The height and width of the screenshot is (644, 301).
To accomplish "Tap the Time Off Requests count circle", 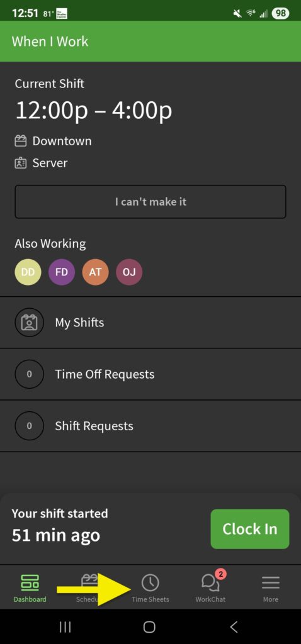I will coord(29,374).
